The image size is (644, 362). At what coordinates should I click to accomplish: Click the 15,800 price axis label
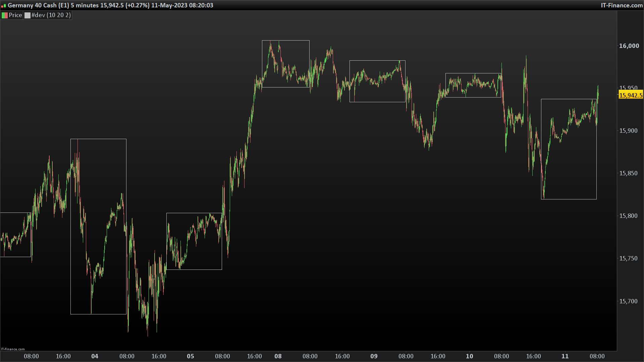coord(628,216)
